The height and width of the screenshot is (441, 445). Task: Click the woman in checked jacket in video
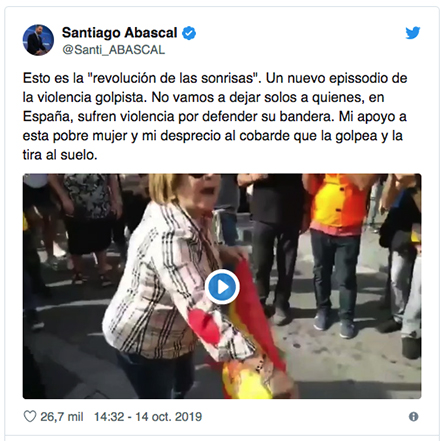[160, 283]
